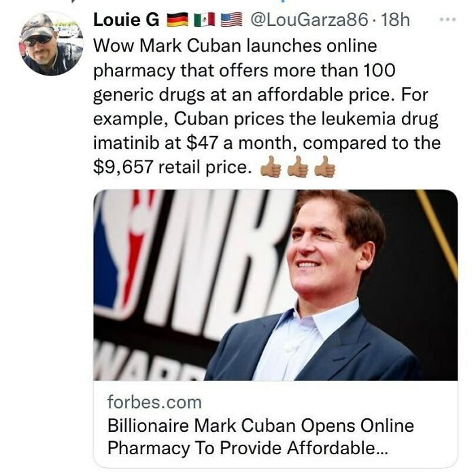
Task: Click the first thumbs-up emoji
Action: 271,167
